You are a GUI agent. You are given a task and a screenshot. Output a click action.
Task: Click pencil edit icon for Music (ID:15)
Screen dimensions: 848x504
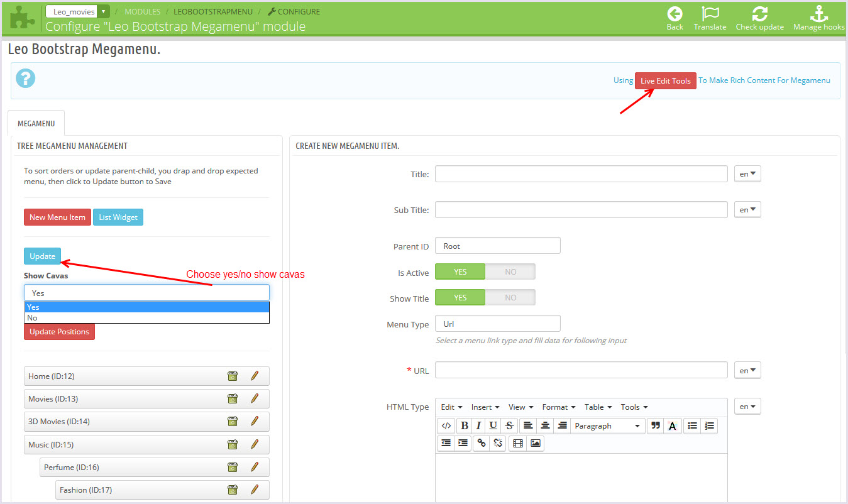tap(255, 444)
